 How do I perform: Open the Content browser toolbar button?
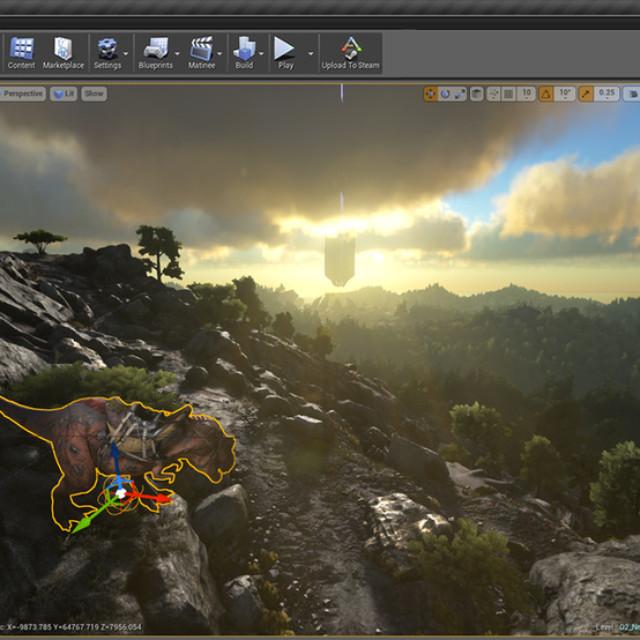(x=21, y=53)
